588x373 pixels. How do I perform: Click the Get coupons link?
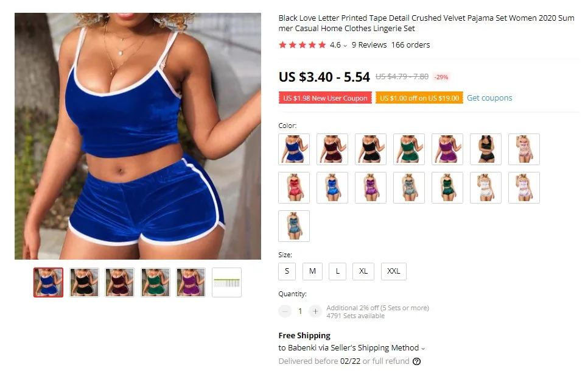(x=489, y=98)
